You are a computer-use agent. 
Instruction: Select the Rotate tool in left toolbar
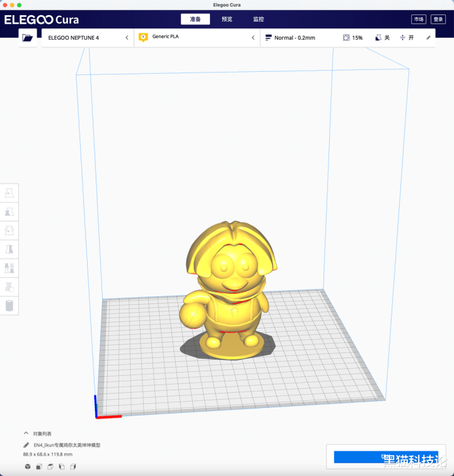pos(9,231)
